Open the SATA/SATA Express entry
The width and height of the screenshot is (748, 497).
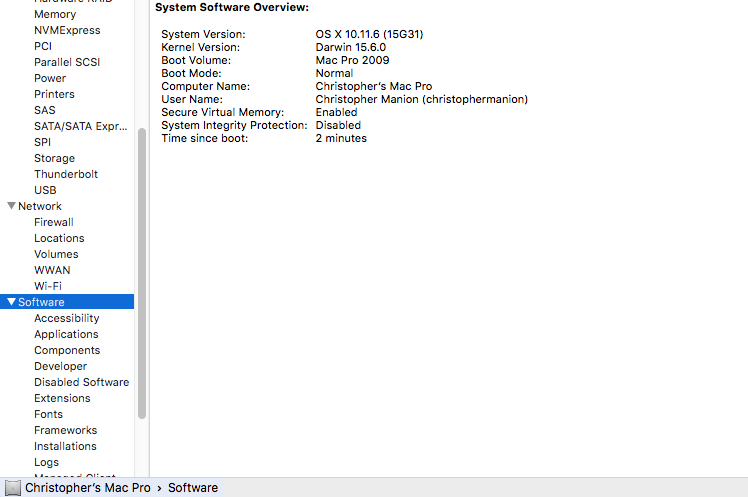pos(81,126)
